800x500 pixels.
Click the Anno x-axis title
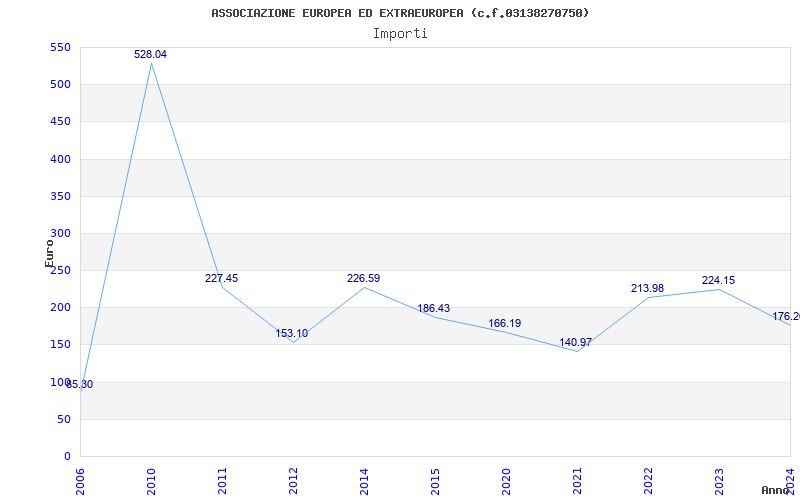[775, 490]
